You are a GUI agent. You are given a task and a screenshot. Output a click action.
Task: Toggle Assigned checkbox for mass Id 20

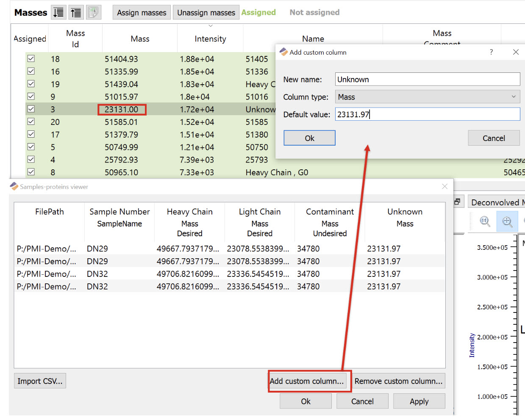click(x=31, y=122)
